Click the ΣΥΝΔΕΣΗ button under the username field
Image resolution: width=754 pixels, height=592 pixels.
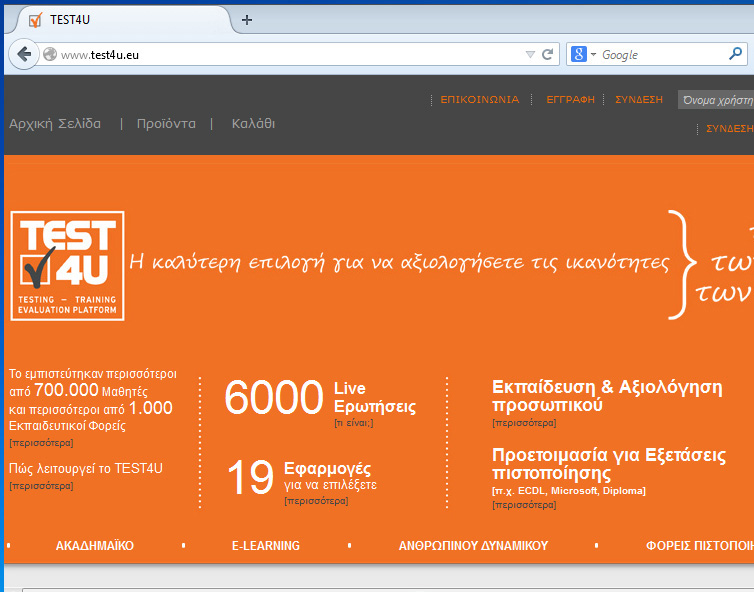pos(729,128)
